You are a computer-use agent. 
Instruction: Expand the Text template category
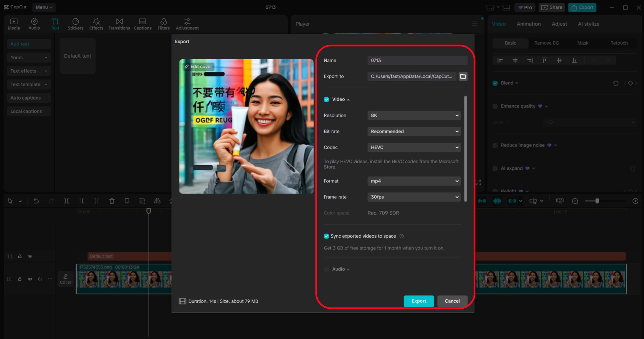(x=29, y=84)
